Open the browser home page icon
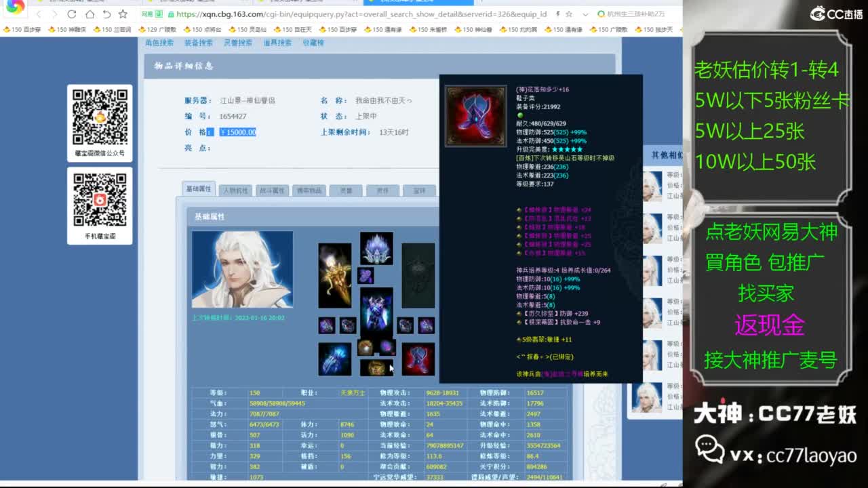This screenshot has height=488, width=868. coord(90,14)
